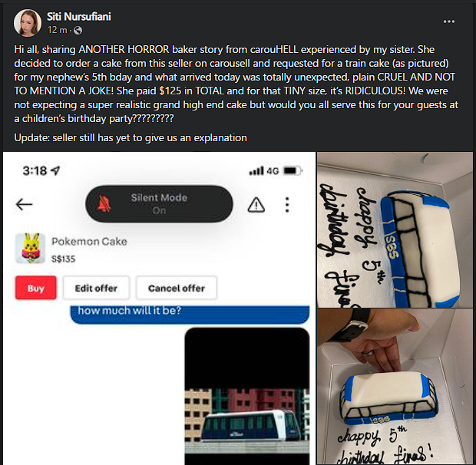Screen dimensions: 476x465
Task: Open the Pokemon Cake listing thumbnail
Action: [x=31, y=249]
